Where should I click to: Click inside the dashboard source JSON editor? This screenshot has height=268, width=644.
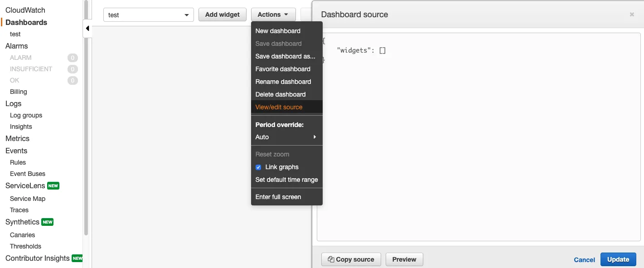(x=478, y=136)
